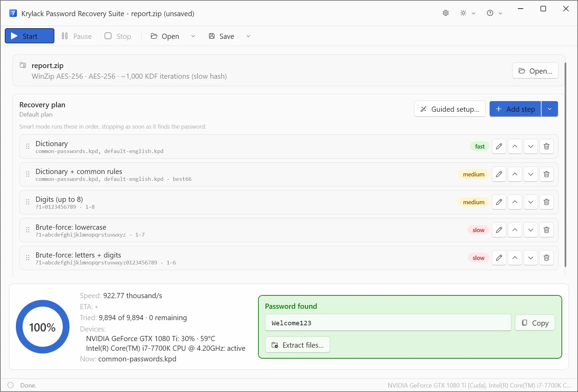Expand the Add step split dropdown

pos(549,109)
